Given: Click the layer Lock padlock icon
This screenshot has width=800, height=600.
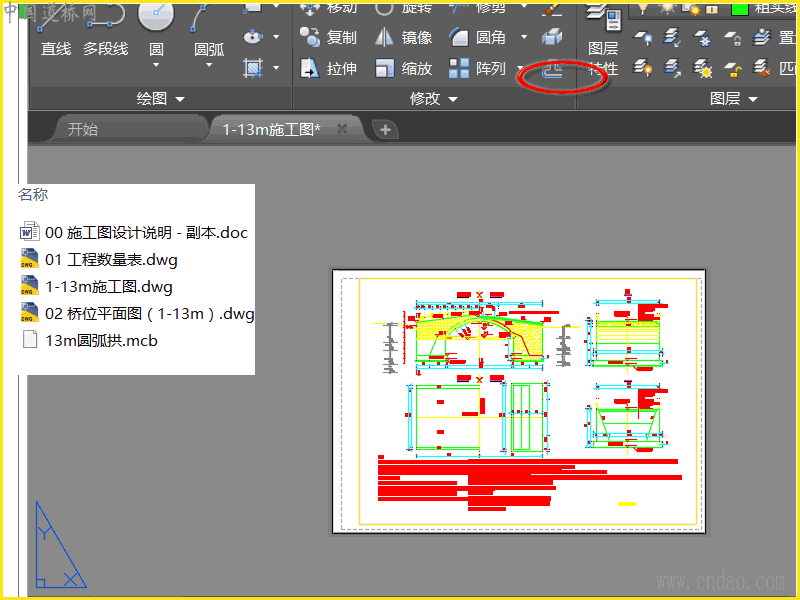Looking at the screenshot, I should point(733,38).
